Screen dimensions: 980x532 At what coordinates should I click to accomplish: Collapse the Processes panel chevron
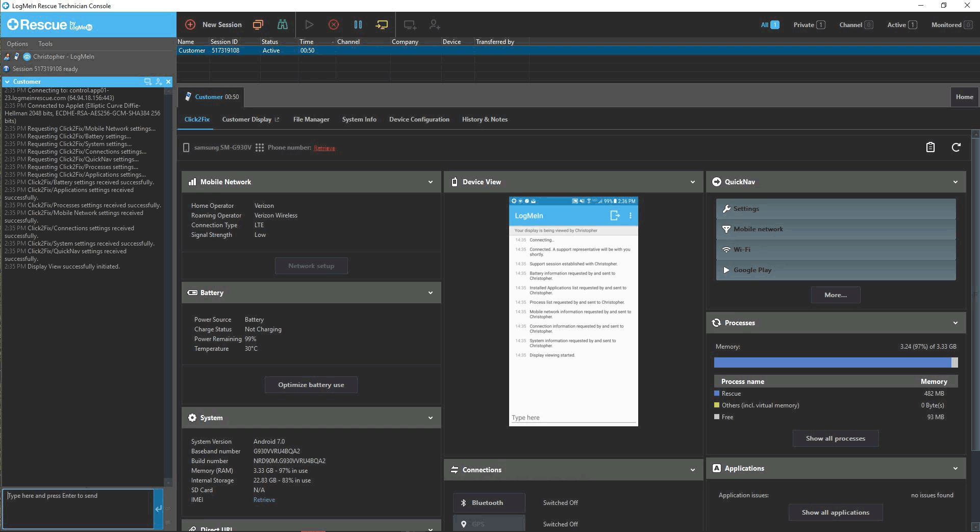click(x=956, y=323)
